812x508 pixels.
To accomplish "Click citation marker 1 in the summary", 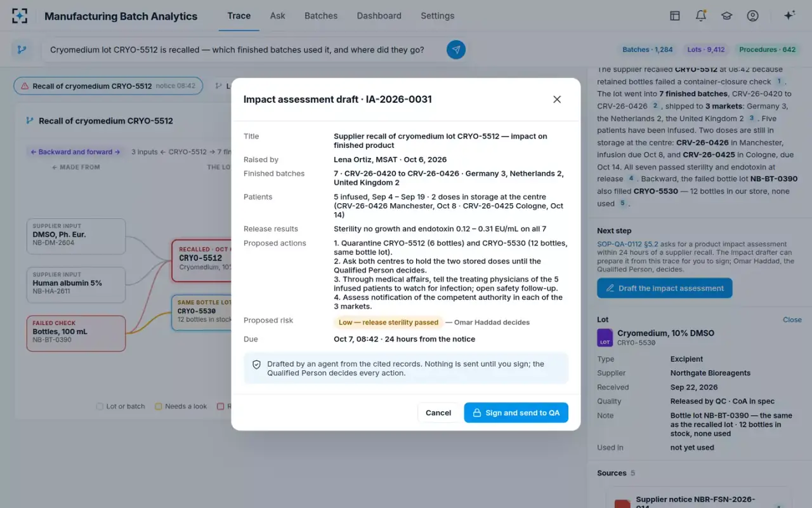I will point(780,82).
